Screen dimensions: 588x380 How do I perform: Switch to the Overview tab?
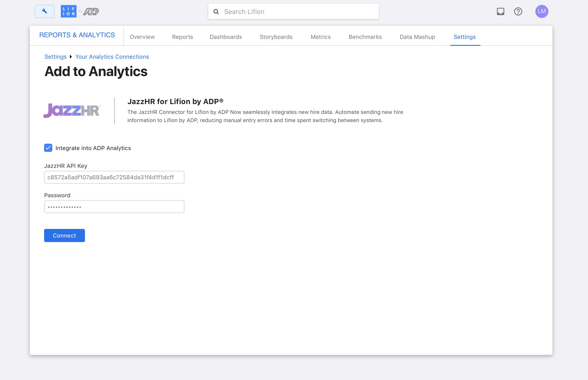coord(142,37)
